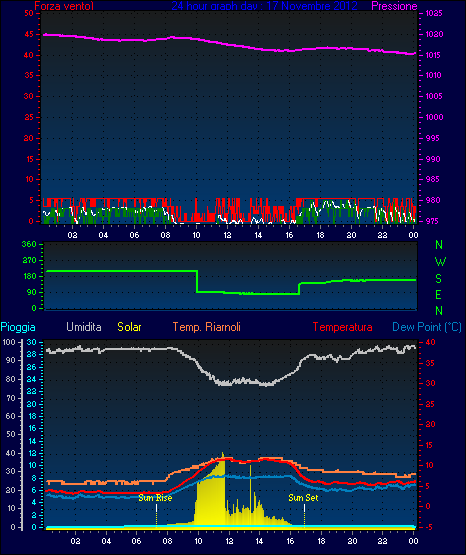Viewport: 466px width, 555px height.
Task: Select the 1025 value on the pressure axis
Action: tap(434, 13)
